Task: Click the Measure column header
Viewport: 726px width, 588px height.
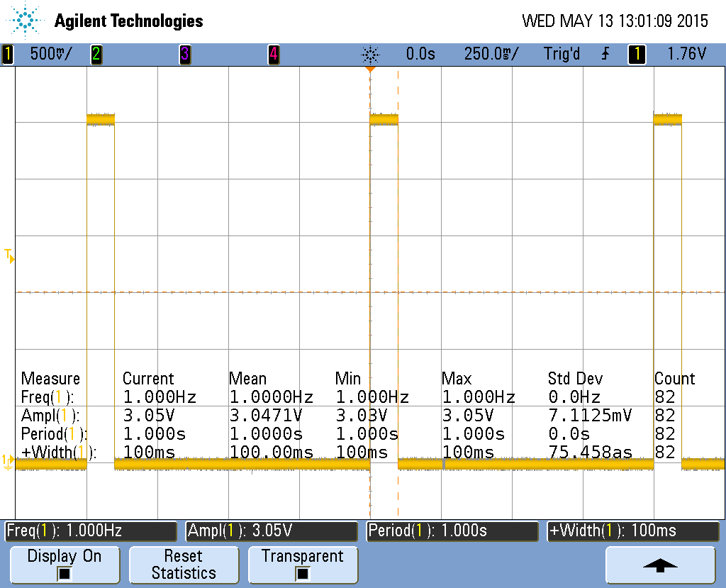Action: click(50, 379)
